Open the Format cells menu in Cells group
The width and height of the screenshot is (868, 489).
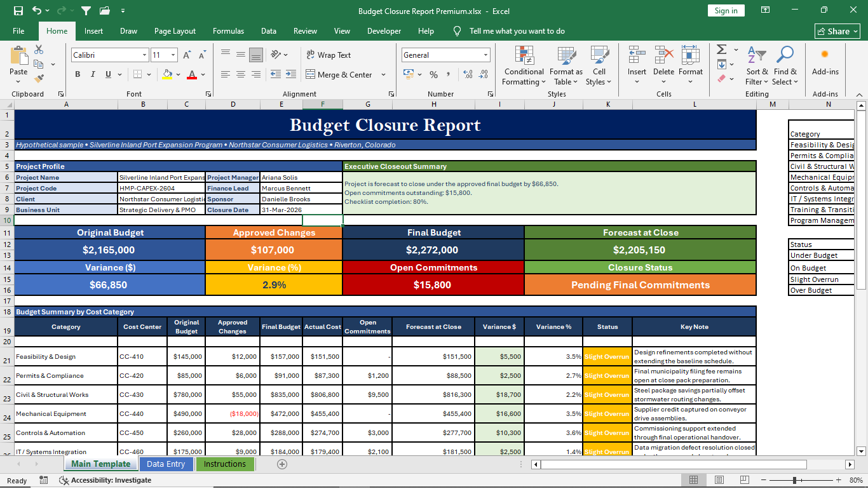coord(691,66)
